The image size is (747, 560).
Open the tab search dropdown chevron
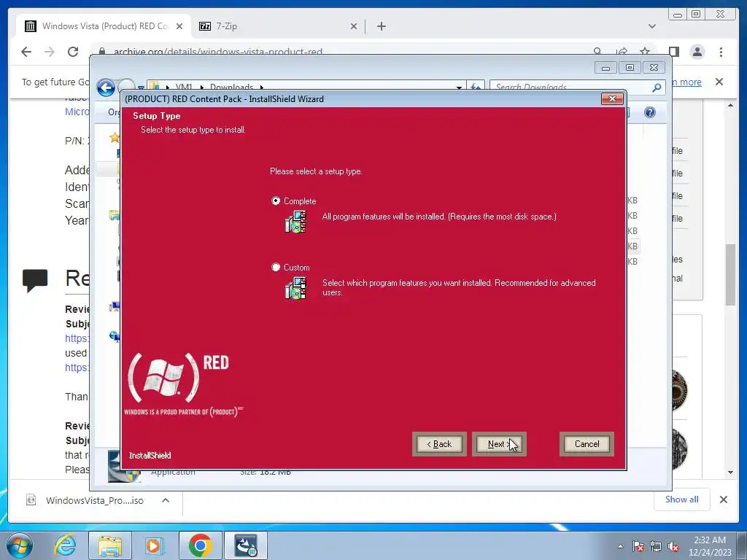(x=652, y=26)
